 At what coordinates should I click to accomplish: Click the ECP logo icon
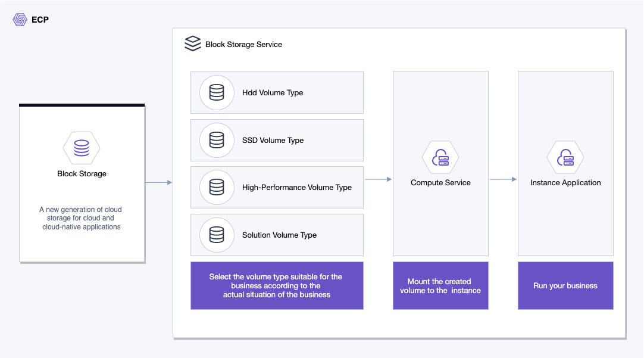[20, 20]
